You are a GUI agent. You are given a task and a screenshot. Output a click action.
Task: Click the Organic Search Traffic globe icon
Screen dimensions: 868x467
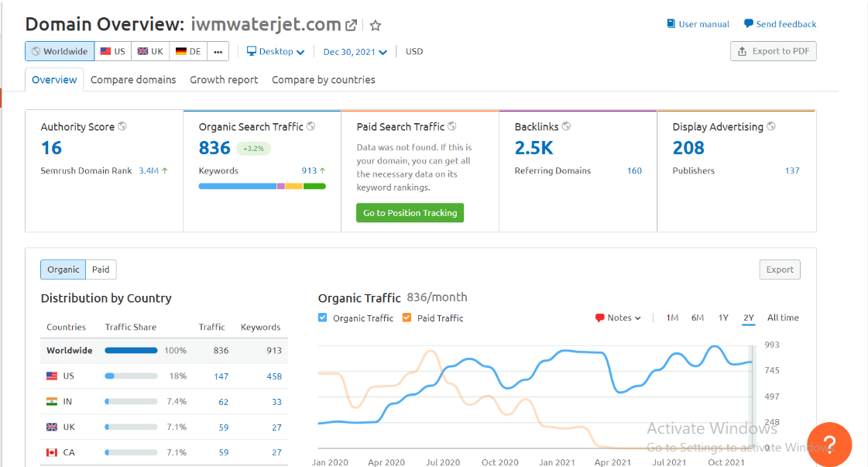[x=311, y=126]
